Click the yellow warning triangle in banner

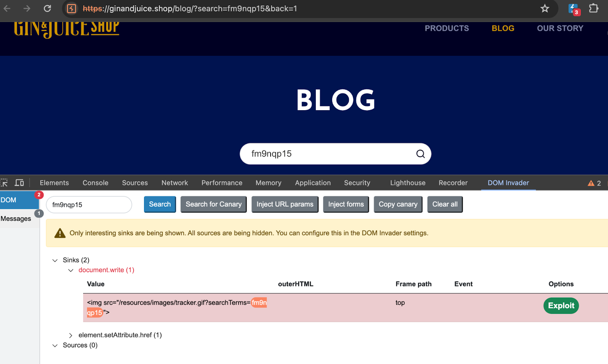60,233
